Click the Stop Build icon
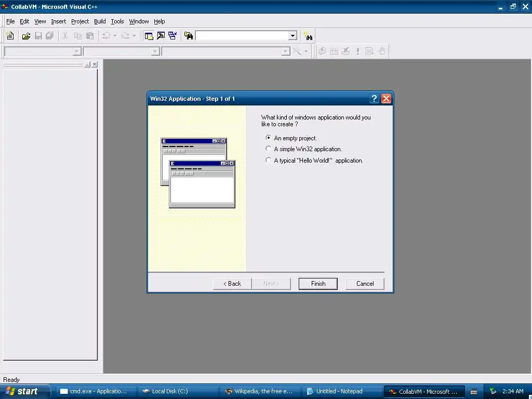Viewport: 532px width, 399px height. coord(345,51)
